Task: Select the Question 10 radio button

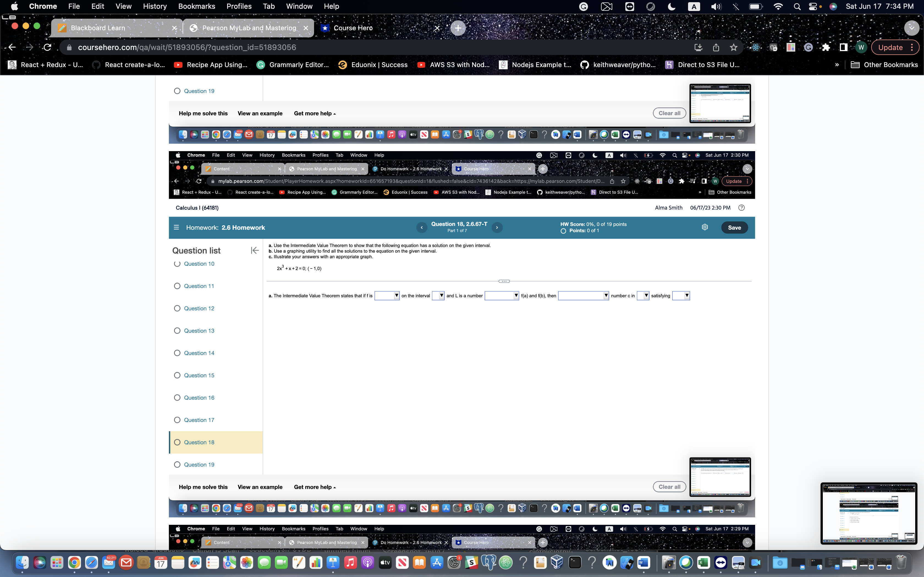Action: [x=177, y=264]
